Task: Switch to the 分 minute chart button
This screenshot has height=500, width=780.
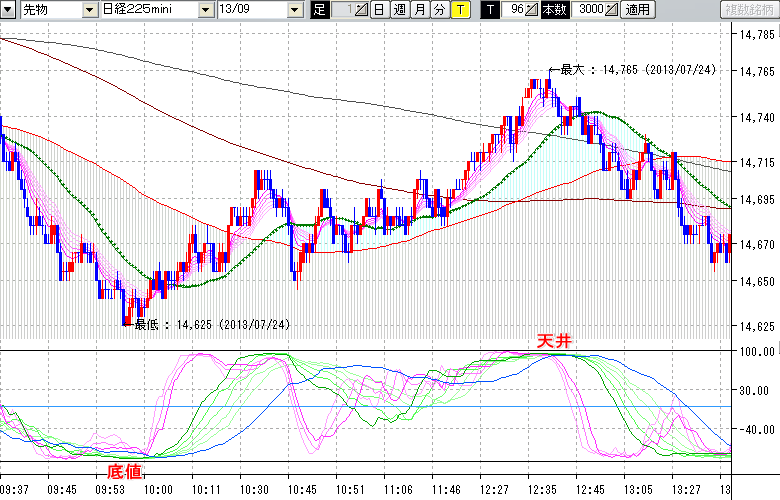Action: 439,10
